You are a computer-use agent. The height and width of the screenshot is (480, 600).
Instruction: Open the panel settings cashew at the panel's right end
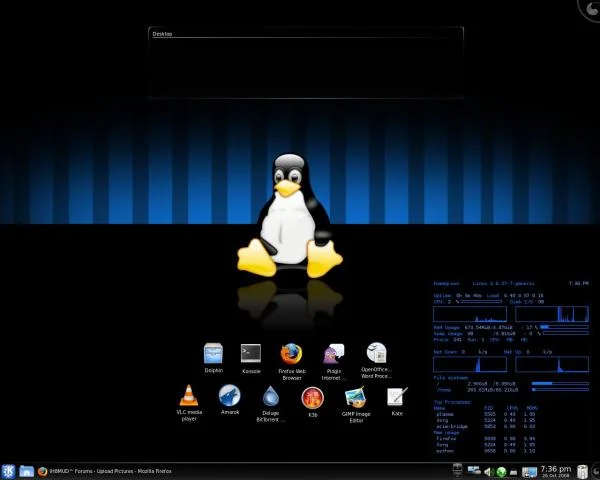(x=596, y=471)
